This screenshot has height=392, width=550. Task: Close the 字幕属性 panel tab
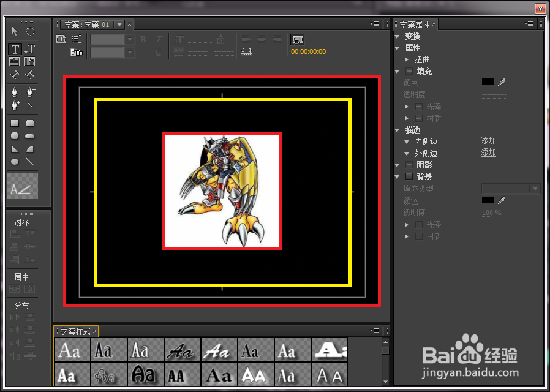click(x=434, y=24)
